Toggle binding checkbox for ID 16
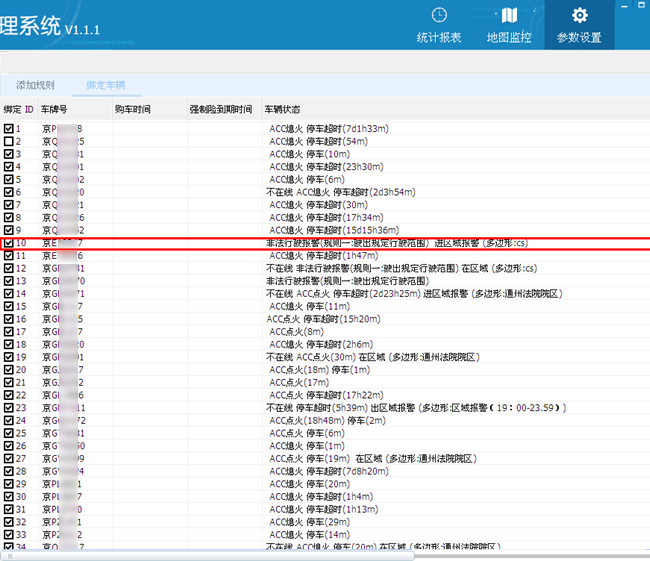This screenshot has height=561, width=650. point(9,319)
